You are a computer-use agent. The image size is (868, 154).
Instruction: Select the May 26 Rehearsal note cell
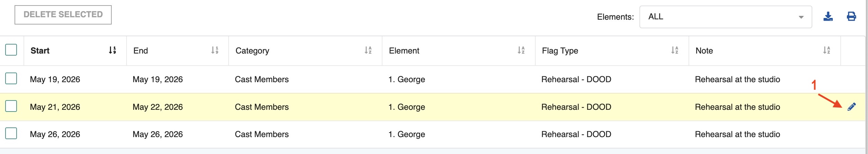click(x=737, y=134)
